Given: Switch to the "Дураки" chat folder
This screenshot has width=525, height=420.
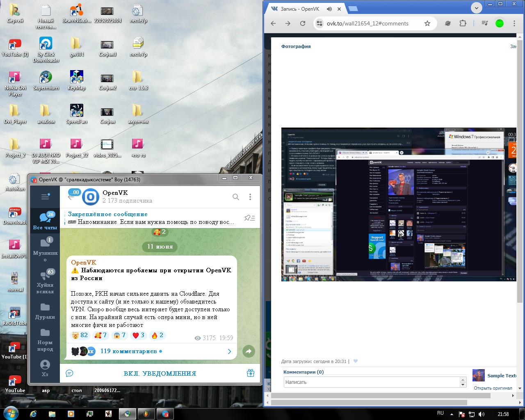Looking at the screenshot, I should click(x=45, y=311).
